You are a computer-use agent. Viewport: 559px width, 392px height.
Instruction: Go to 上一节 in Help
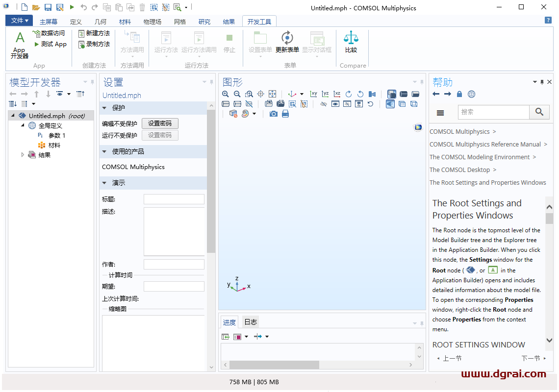point(449,358)
